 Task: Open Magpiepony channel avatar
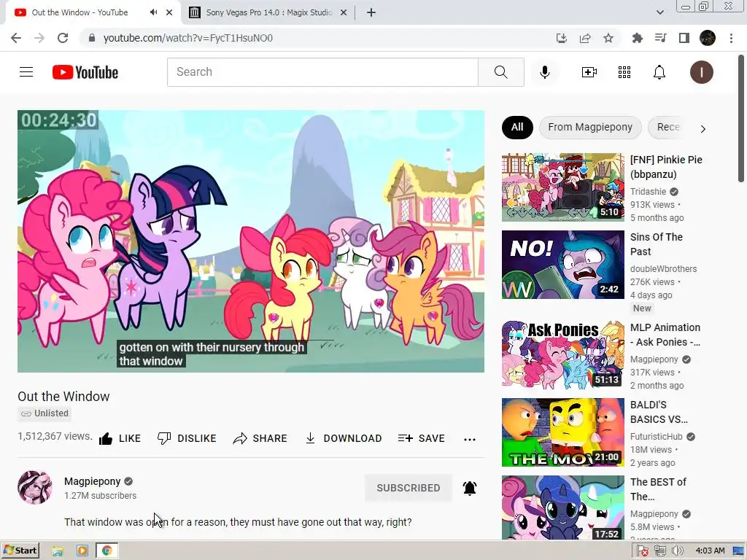pyautogui.click(x=35, y=487)
